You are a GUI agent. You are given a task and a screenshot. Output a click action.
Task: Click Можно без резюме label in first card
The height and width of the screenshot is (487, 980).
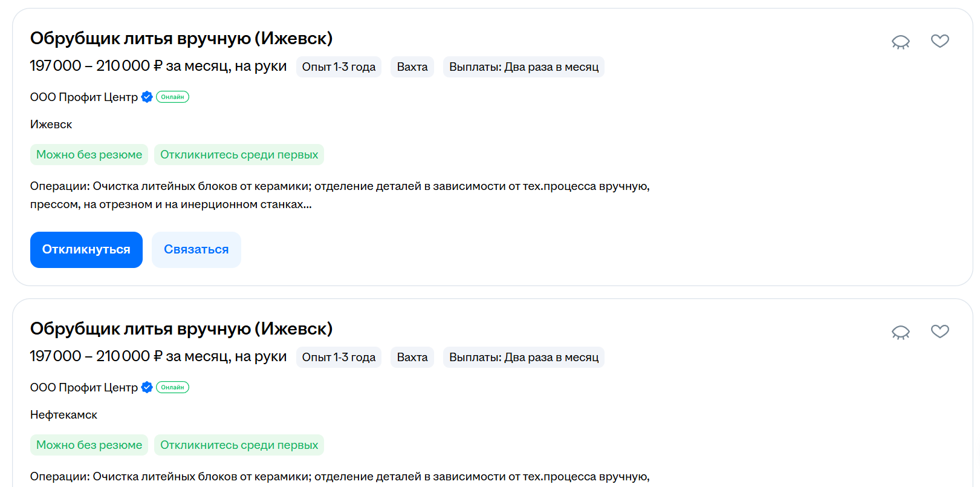[x=89, y=155]
